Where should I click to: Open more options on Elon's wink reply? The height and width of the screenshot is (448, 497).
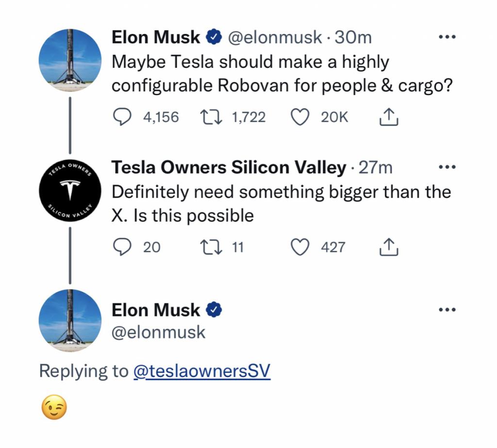447,310
